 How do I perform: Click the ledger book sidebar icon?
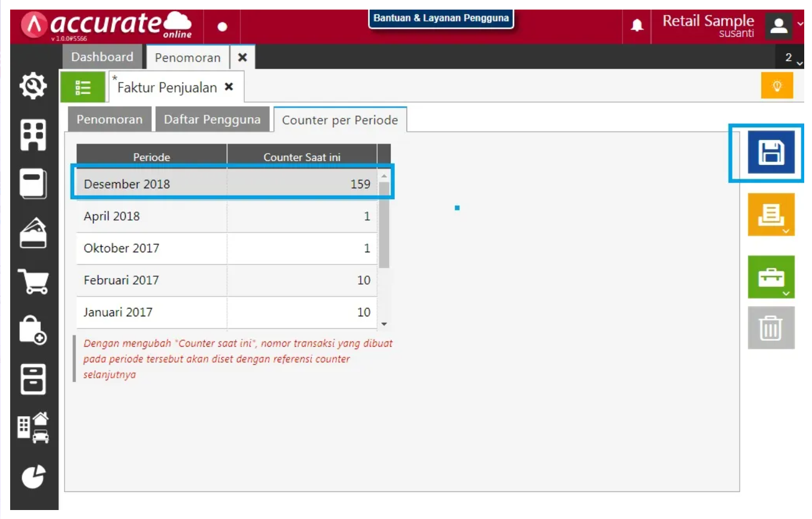point(33,184)
